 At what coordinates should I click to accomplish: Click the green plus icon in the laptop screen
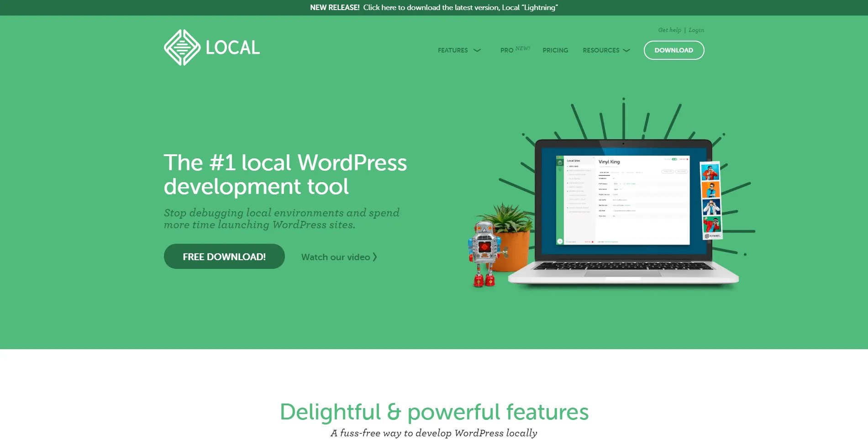[560, 241]
